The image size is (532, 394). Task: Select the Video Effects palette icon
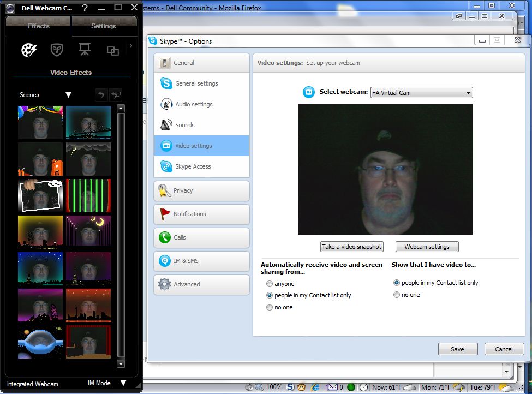point(29,50)
